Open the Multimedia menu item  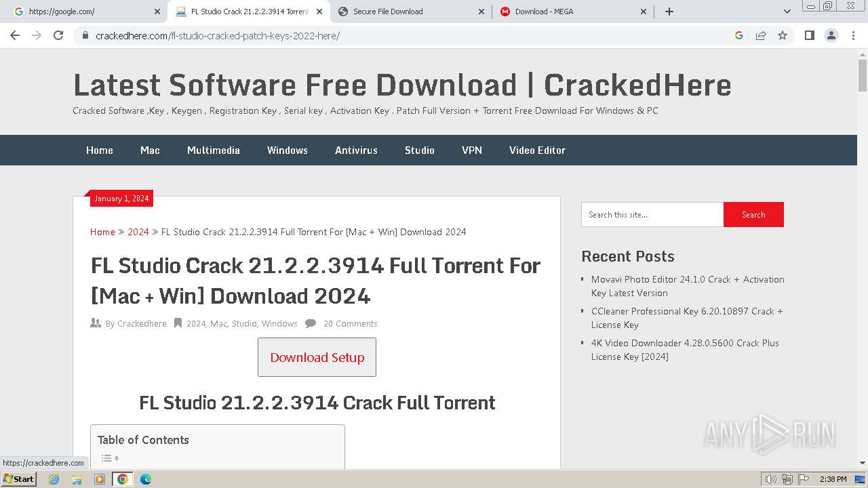tap(214, 150)
